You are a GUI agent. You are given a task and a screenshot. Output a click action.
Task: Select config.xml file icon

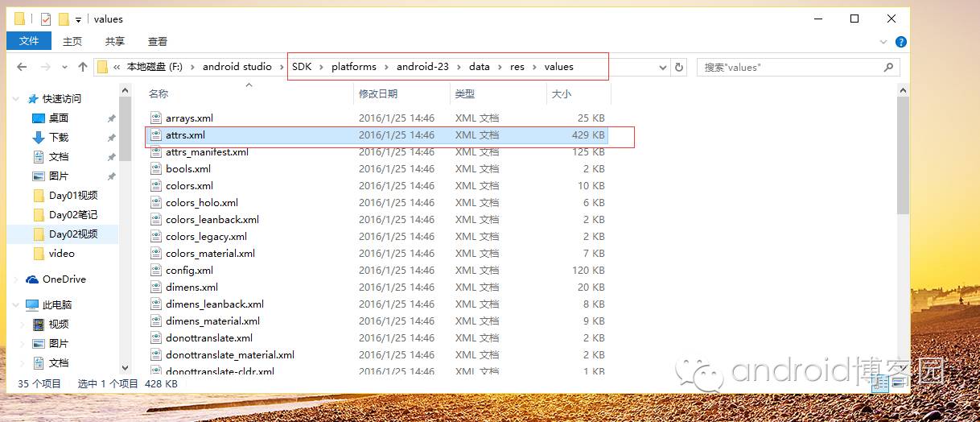pyautogui.click(x=156, y=271)
